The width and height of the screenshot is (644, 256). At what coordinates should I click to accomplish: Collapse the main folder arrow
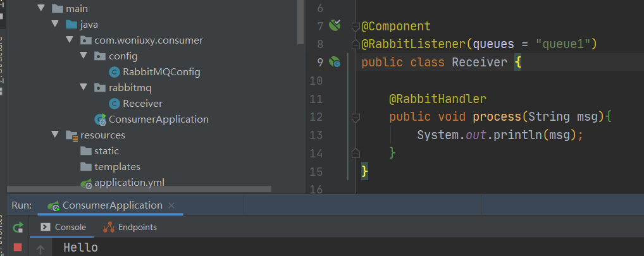pyautogui.click(x=40, y=8)
